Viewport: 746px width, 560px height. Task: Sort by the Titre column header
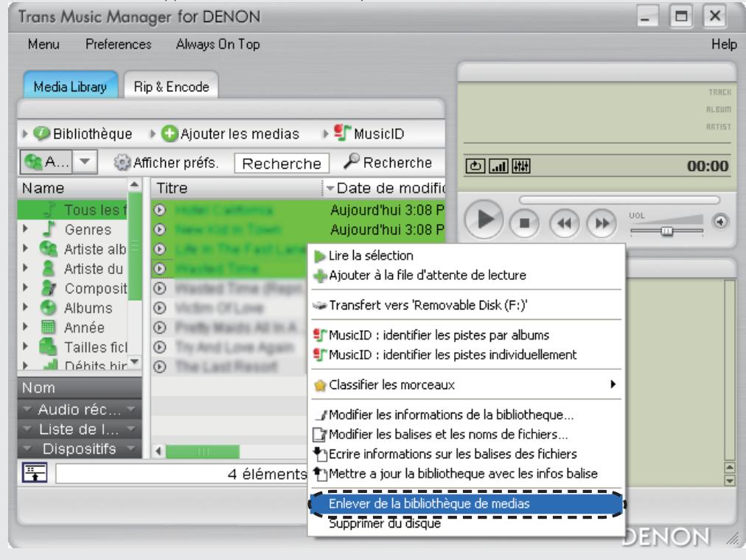tap(237, 188)
